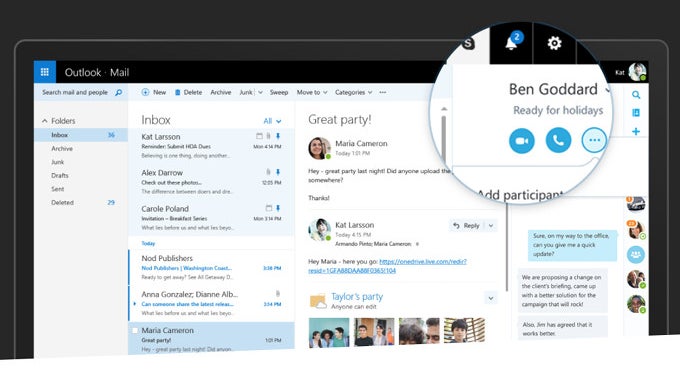Open the onedrive.live.com link in the message

[x=387, y=266]
